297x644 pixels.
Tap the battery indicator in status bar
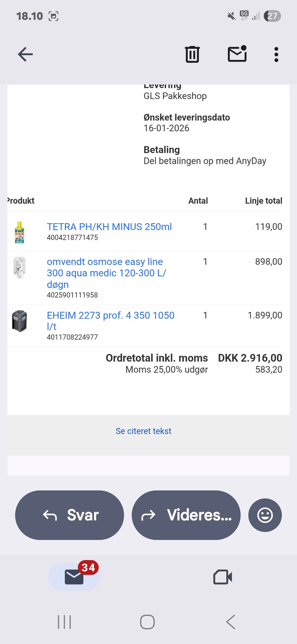pos(272,16)
